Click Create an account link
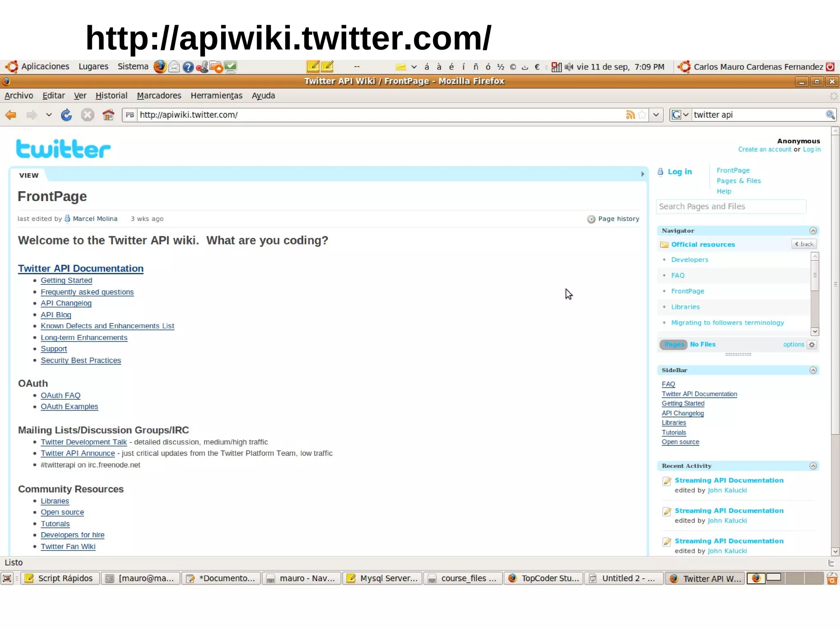The image size is (840, 630). click(765, 149)
